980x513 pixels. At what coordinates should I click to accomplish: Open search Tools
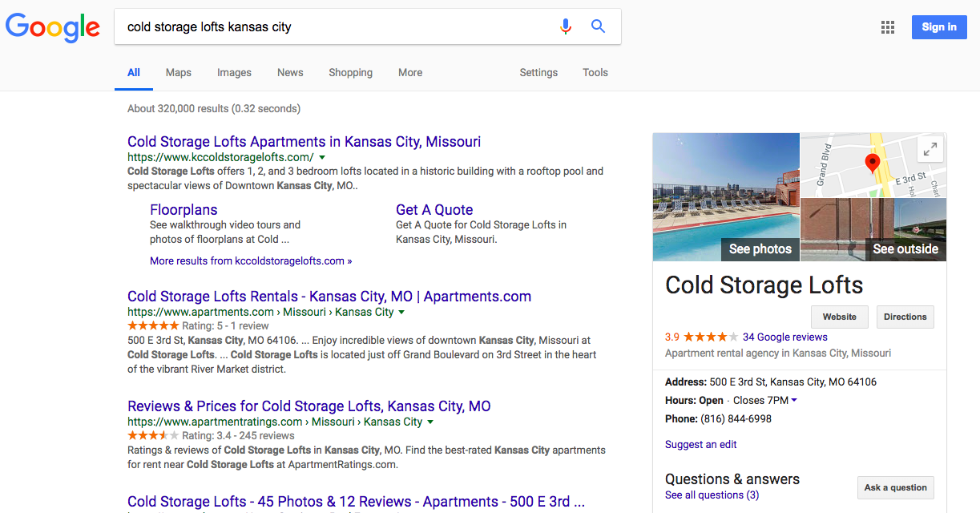coord(595,72)
